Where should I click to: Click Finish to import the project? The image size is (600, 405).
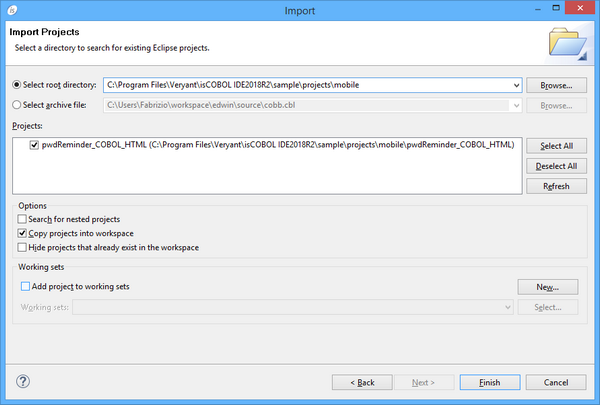[489, 382]
